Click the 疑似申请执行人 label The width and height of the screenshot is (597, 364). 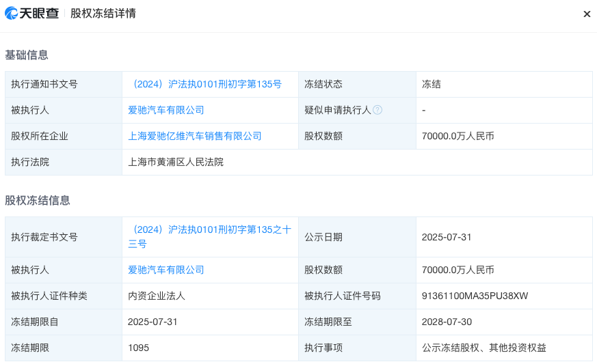tap(337, 110)
